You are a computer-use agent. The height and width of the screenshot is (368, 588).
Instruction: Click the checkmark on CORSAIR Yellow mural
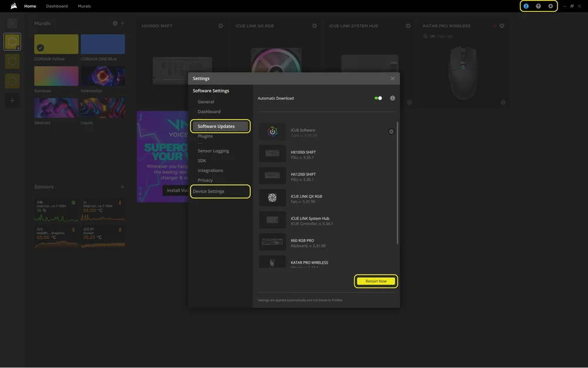(40, 47)
